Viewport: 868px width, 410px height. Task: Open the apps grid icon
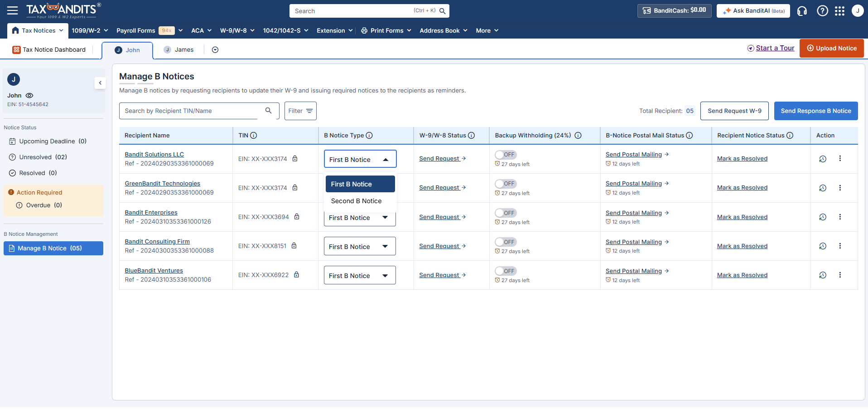tap(839, 11)
